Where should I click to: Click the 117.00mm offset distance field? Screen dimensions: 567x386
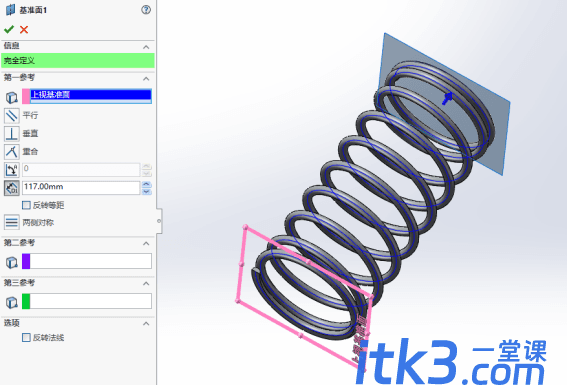(x=81, y=187)
